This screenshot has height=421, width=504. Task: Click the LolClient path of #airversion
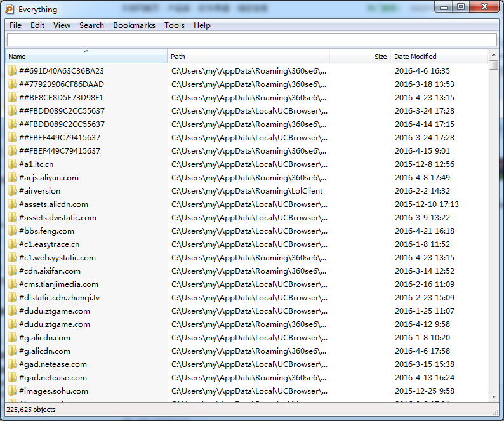[x=247, y=191]
